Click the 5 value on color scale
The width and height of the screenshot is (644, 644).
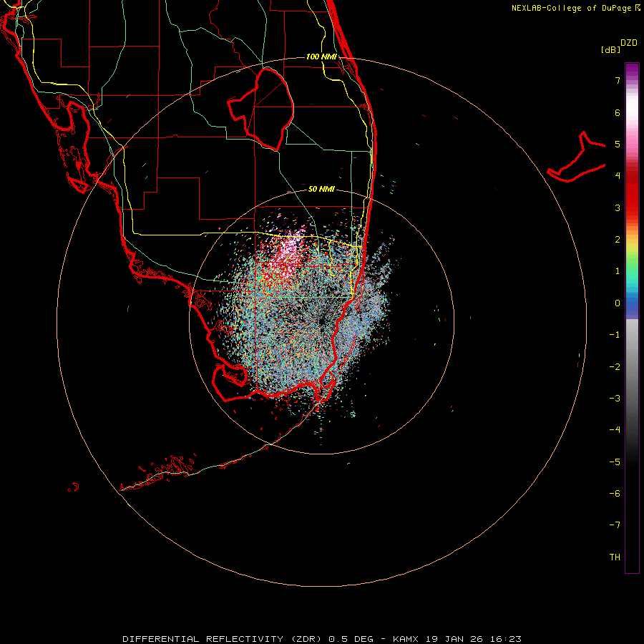(x=618, y=144)
